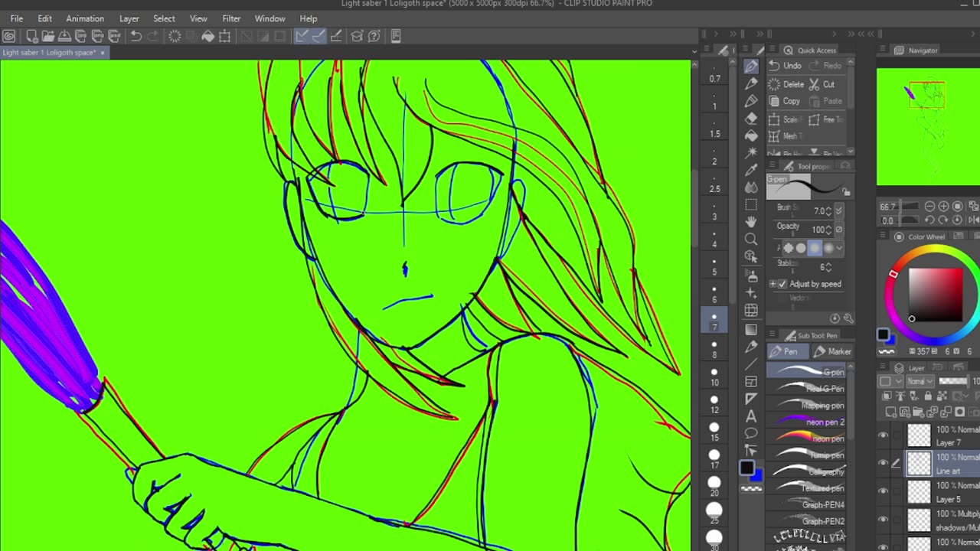Adjust Brush Size stepper arrows

click(828, 211)
